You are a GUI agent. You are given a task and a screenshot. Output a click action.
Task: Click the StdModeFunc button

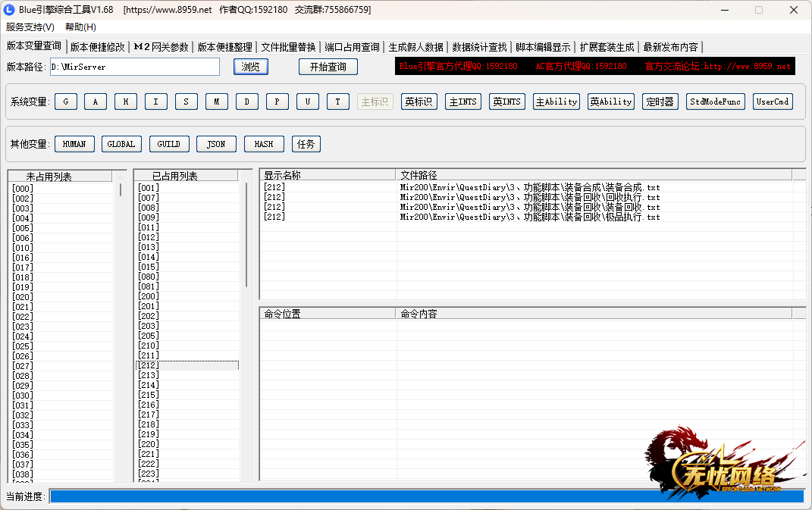coord(716,102)
